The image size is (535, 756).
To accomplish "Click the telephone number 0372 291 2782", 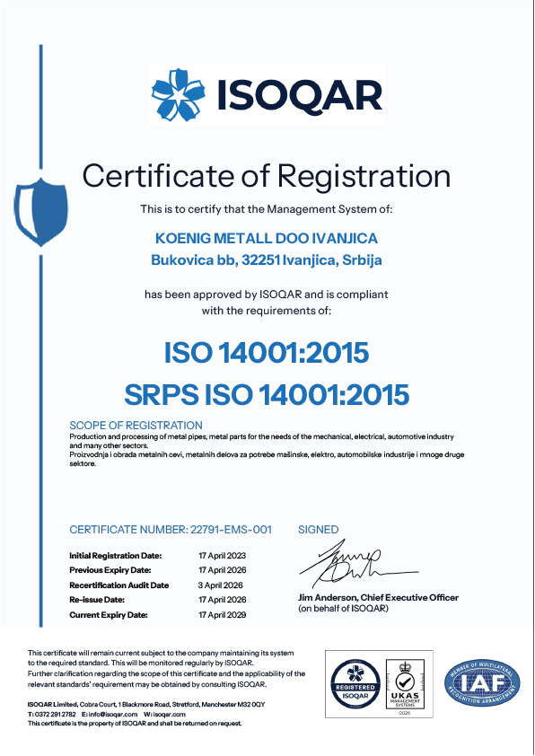I will tap(56, 714).
